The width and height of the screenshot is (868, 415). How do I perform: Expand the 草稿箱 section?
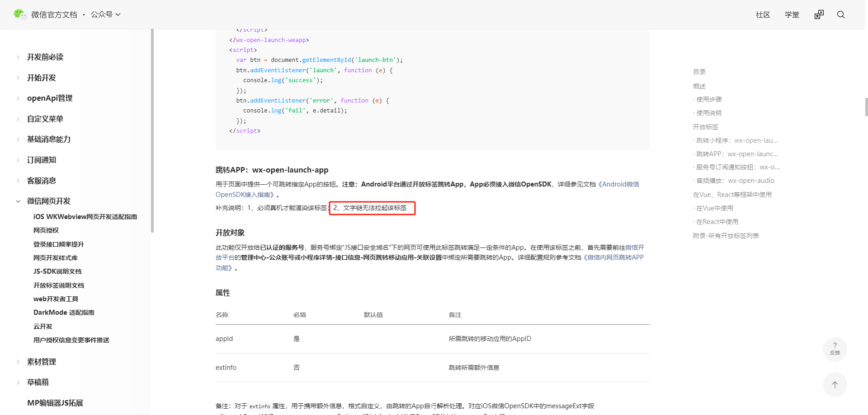pos(38,382)
